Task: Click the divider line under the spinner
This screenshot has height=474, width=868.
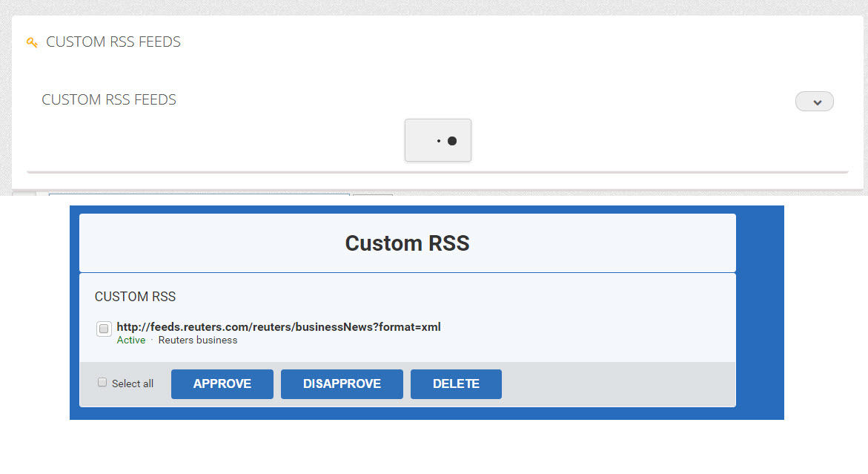Action: pos(437,172)
